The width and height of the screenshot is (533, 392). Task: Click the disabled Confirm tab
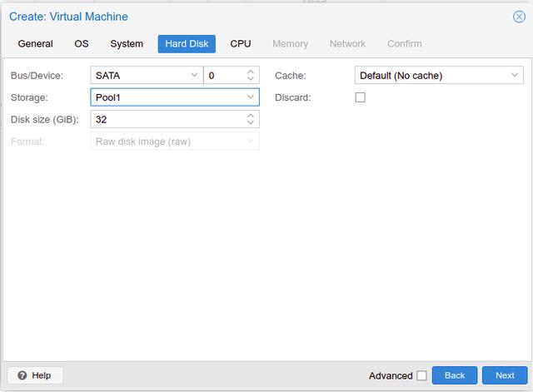pyautogui.click(x=405, y=44)
